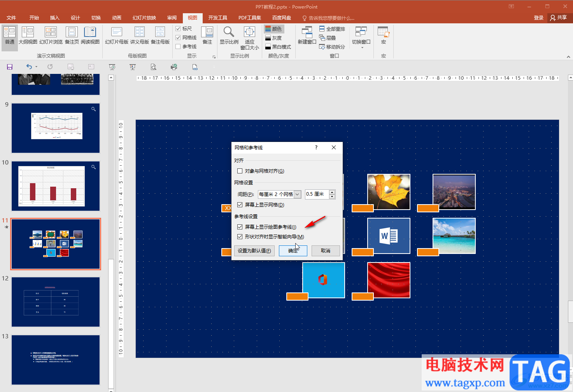
Task: Click Arrange All (全部重排)
Action: pos(332,29)
